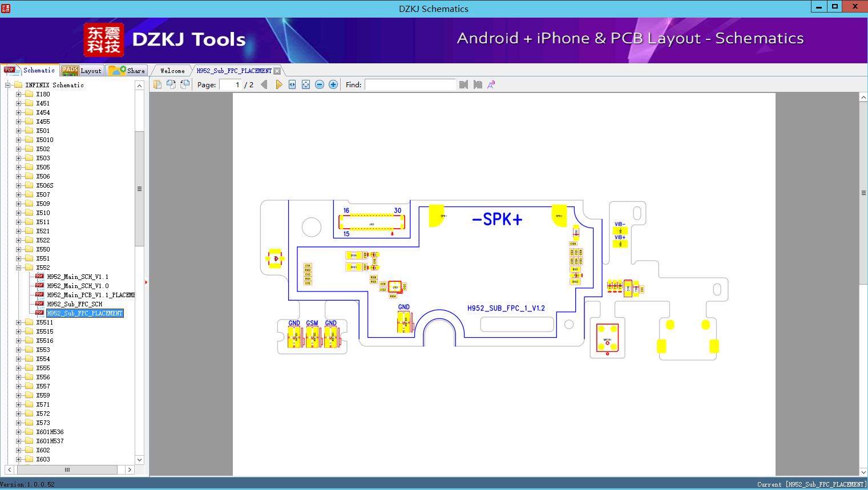Click the -SPK+ label on board
Viewport: 868px width, 490px height.
point(497,219)
